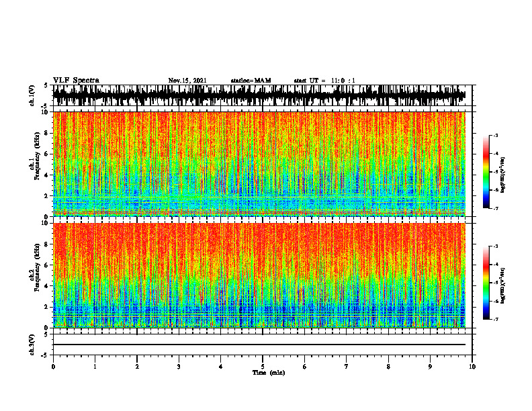Click the upper color scale bar beside ch.1
The image size is (532, 411).
pyautogui.click(x=486, y=171)
